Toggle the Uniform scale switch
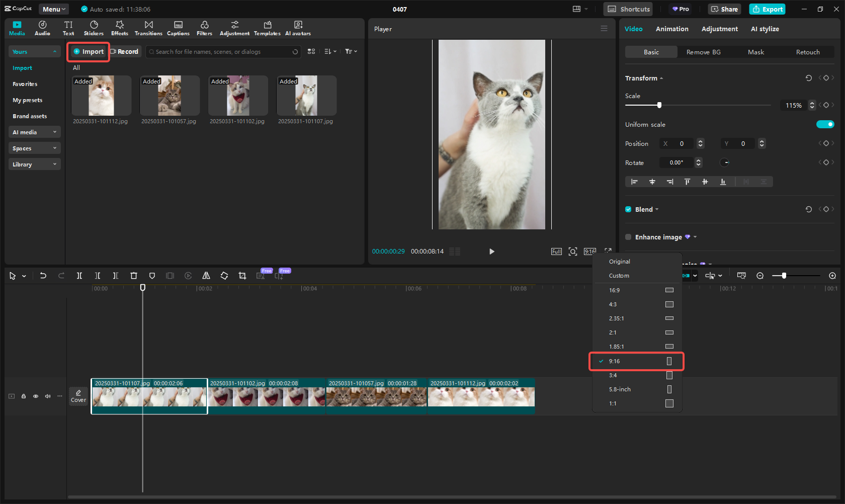Screen dimensions: 845x504 pos(825,124)
